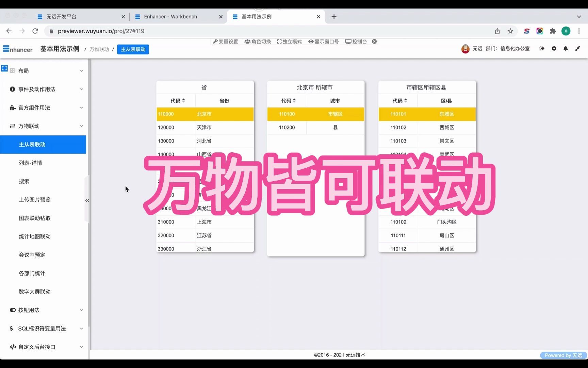Open the 控制台 console
Viewport: 588px width, 368px height.
point(357,41)
